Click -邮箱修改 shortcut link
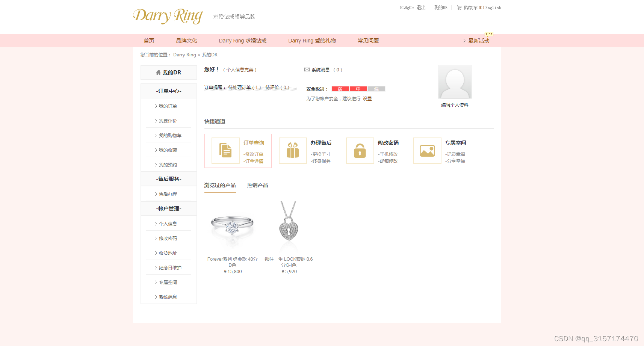 [388, 161]
